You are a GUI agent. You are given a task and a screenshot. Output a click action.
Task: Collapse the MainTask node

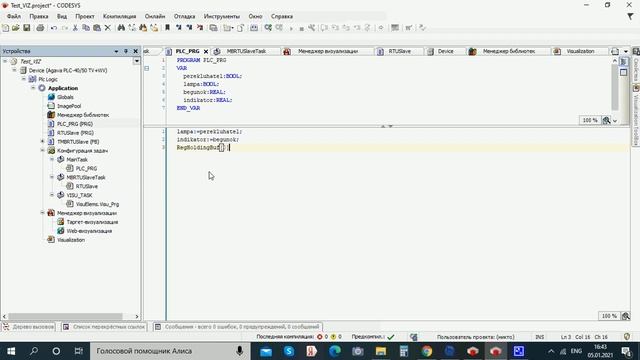pos(52,160)
